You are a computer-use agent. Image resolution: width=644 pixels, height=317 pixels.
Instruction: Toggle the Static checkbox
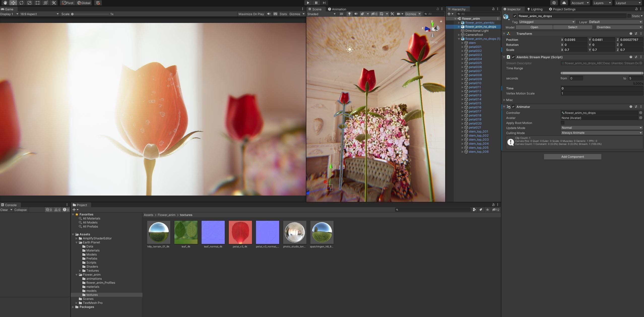[x=629, y=16]
